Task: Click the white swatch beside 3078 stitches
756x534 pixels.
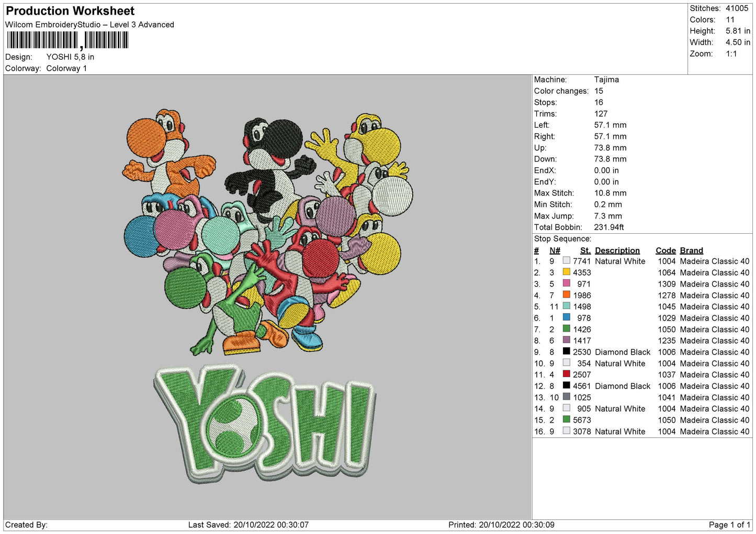Action: pos(566,431)
